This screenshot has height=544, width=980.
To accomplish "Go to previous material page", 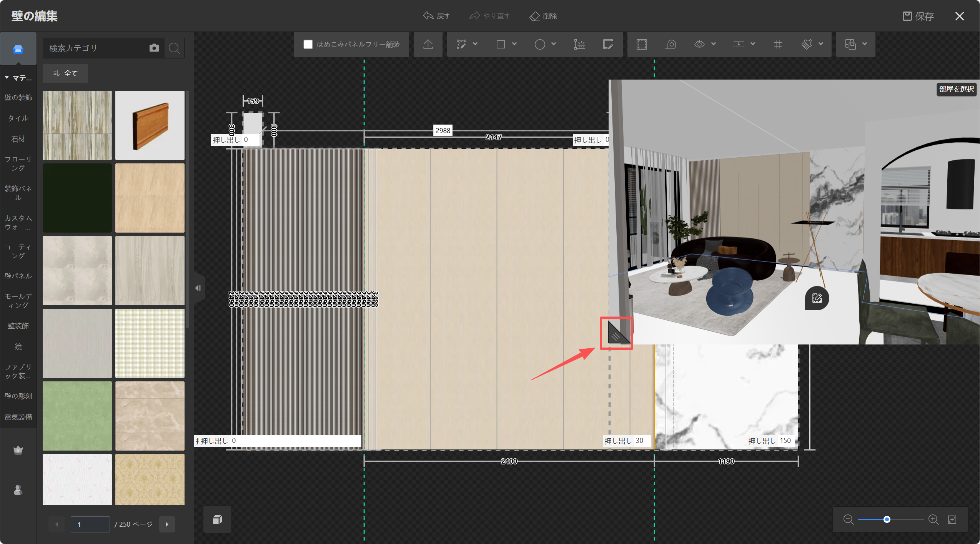I will [57, 524].
